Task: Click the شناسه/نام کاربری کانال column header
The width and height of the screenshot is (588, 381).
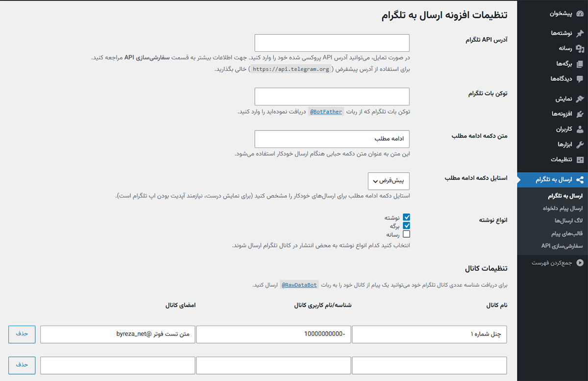Action: pyautogui.click(x=323, y=305)
